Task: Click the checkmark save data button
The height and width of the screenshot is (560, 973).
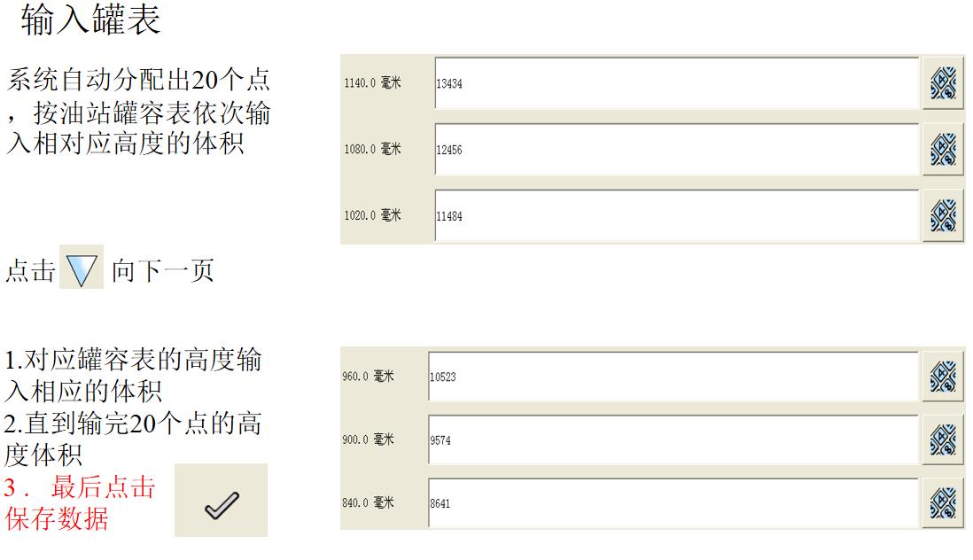Action: tap(221, 500)
